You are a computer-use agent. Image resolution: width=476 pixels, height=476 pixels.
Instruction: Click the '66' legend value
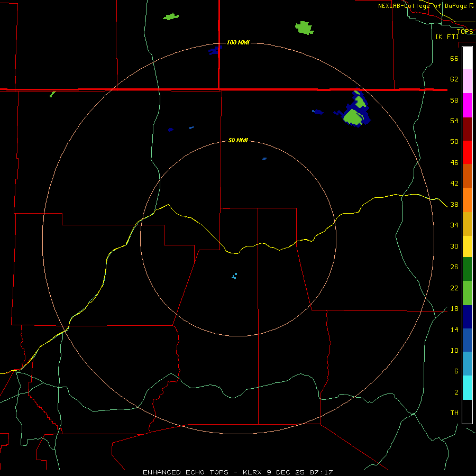[454, 58]
